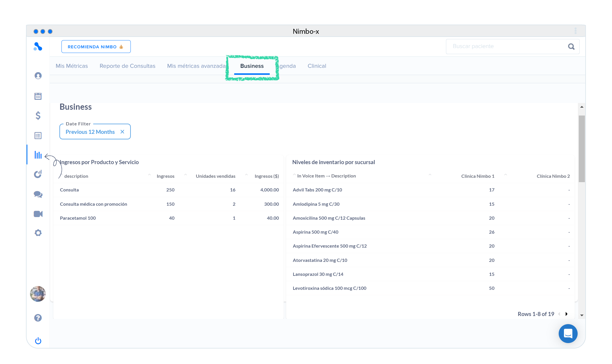This screenshot has width=612, height=364.
Task: Select the bar chart metrics icon
Action: point(38,155)
